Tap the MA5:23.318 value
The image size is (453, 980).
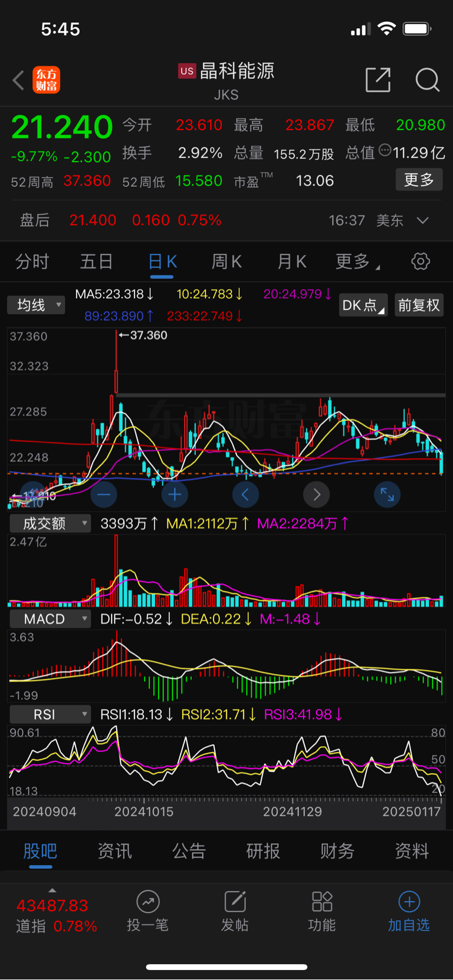[x=114, y=294]
